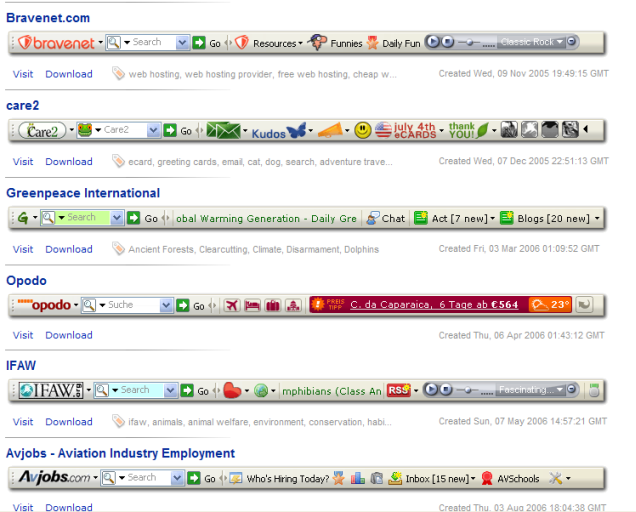Open the Inbox [15 new] dropdown
Screen dimensions: 636x512
click(x=432, y=478)
